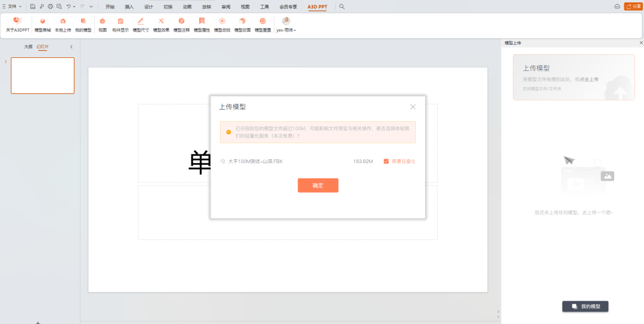The width and height of the screenshot is (644, 324).
Task: Open the 文件 menu dropdown
Action: (x=13, y=7)
